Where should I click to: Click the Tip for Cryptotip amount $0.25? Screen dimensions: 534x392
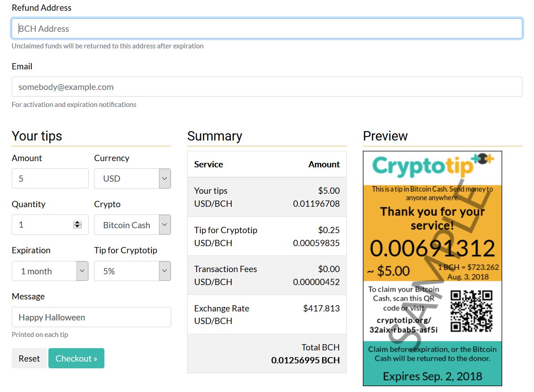pyautogui.click(x=329, y=230)
